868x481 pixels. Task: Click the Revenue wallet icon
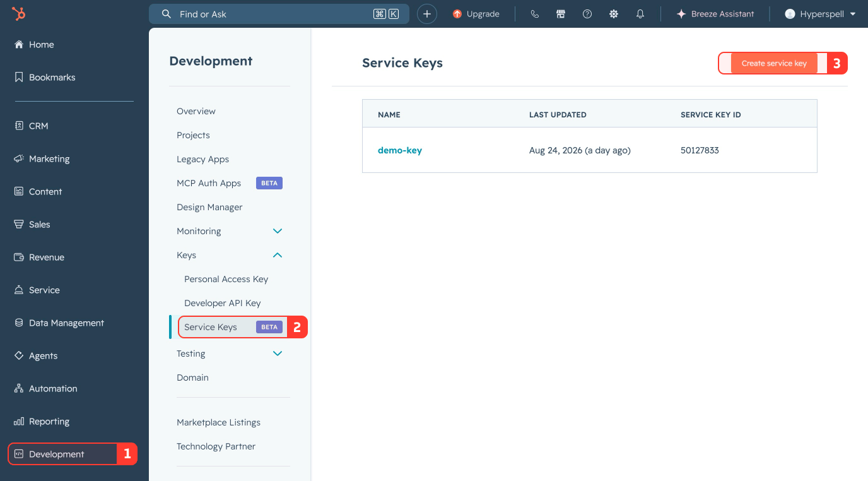pos(18,257)
